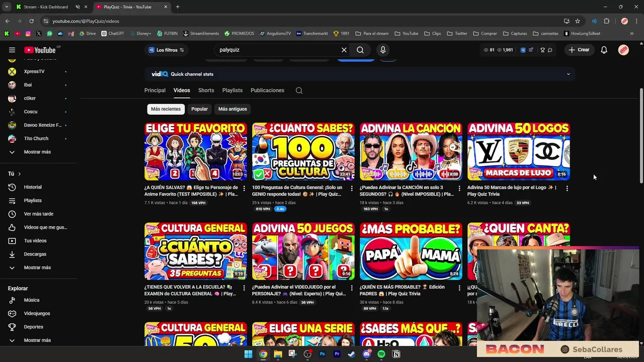Screen dimensions: 644x362
Task: Start voice search with microphone
Action: coord(383,50)
